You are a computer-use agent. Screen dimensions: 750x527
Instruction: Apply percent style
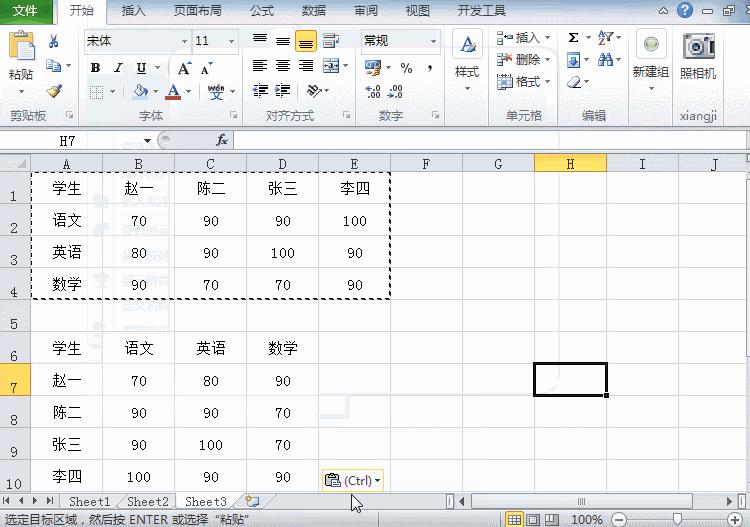click(407, 68)
